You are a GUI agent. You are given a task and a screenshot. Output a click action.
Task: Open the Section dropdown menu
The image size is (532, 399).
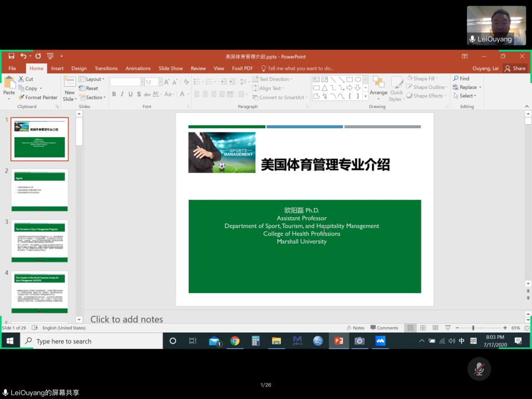(x=92, y=97)
